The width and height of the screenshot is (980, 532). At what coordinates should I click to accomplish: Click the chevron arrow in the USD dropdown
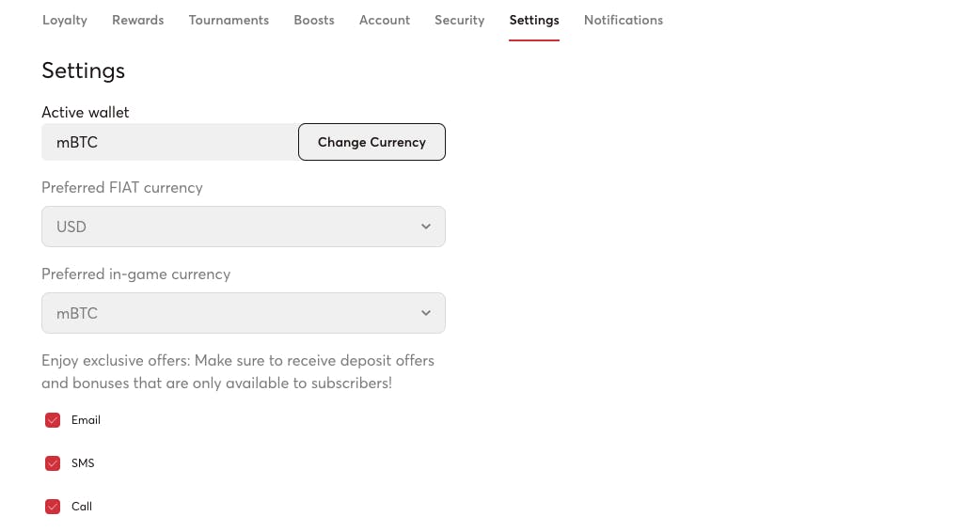[426, 227]
